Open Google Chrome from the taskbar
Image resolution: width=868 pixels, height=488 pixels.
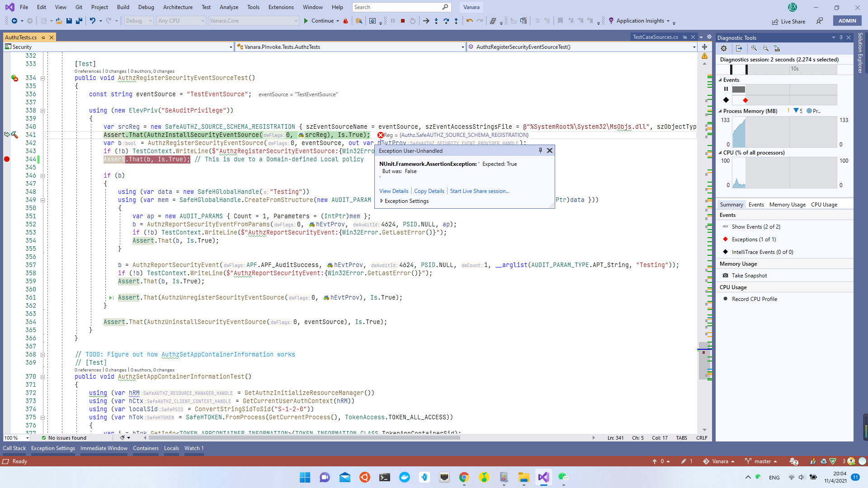[464, 477]
